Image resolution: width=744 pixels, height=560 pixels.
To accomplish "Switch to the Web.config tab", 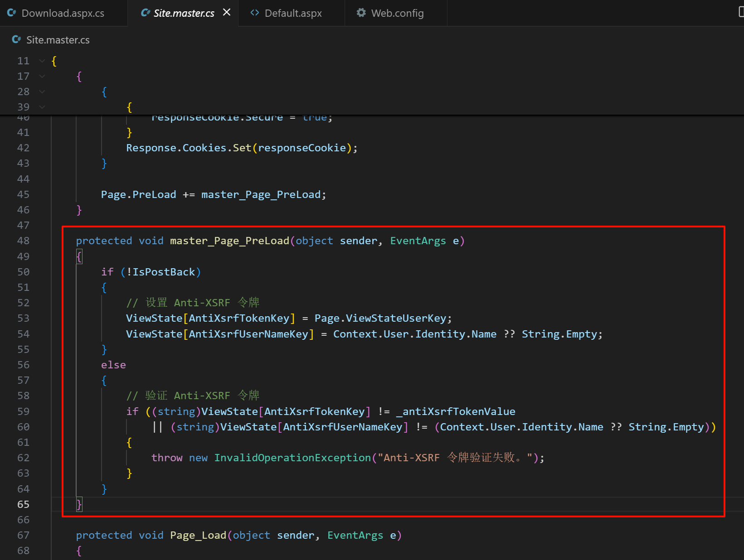I will [397, 13].
